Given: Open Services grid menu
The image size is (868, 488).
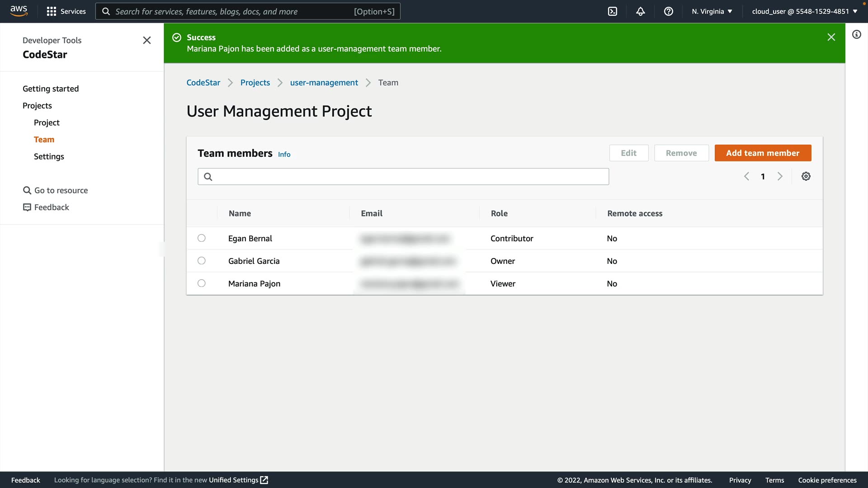Looking at the screenshot, I should point(66,11).
